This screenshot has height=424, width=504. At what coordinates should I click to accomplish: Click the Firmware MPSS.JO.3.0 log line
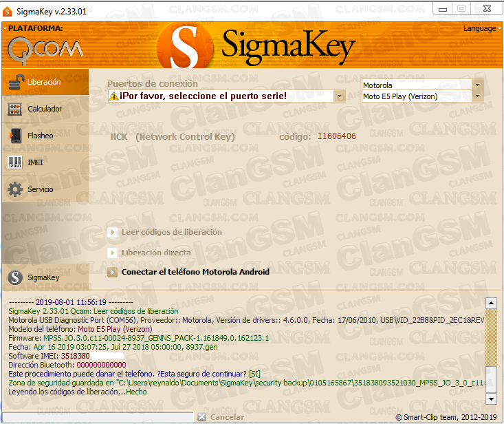(138, 338)
